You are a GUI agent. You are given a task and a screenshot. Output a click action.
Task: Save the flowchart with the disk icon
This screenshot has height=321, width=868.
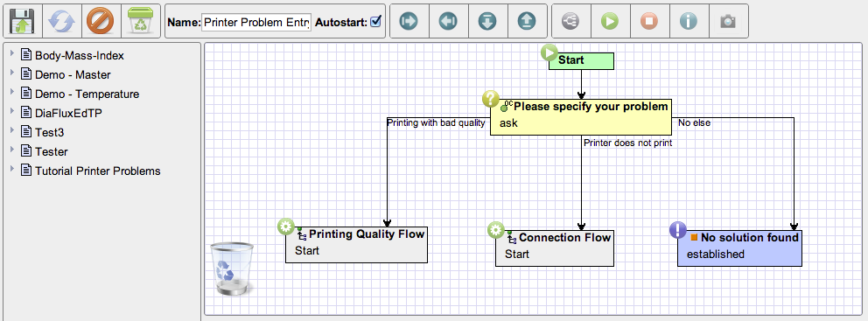click(23, 21)
